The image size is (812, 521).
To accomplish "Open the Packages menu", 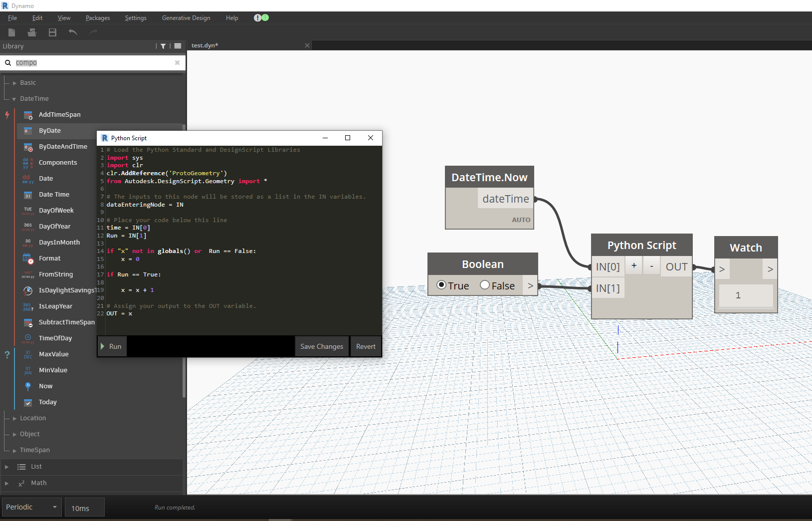I will [98, 18].
